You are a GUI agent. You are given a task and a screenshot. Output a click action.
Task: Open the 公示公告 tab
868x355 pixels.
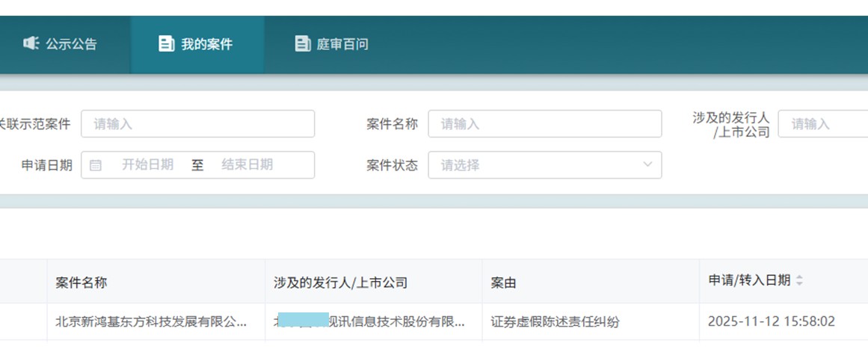coord(61,44)
